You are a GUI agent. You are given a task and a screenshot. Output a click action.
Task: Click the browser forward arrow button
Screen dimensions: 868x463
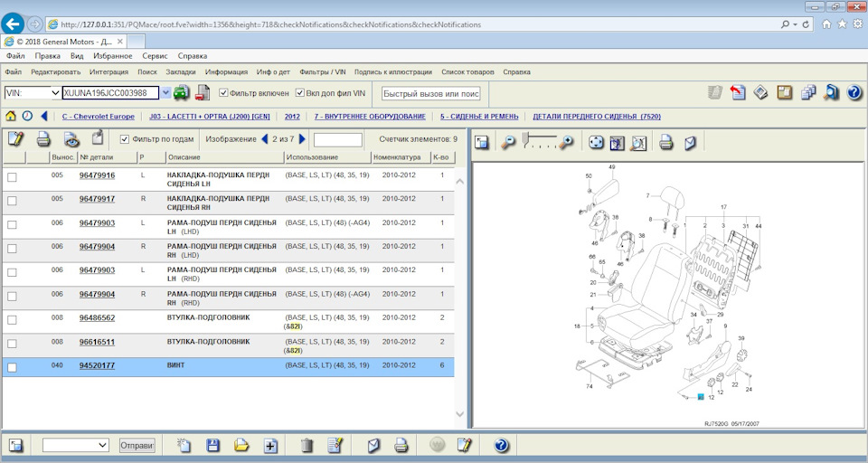[x=34, y=24]
